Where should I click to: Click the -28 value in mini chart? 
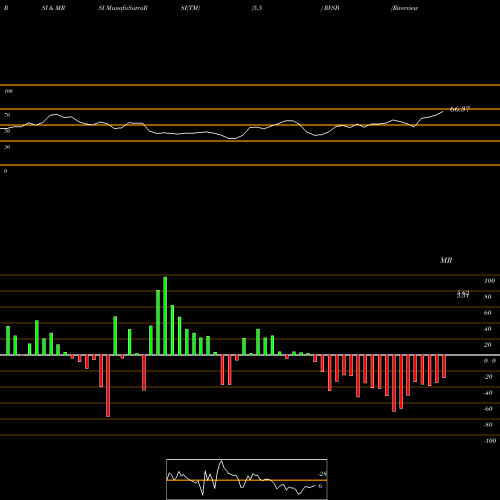pyautogui.click(x=322, y=474)
